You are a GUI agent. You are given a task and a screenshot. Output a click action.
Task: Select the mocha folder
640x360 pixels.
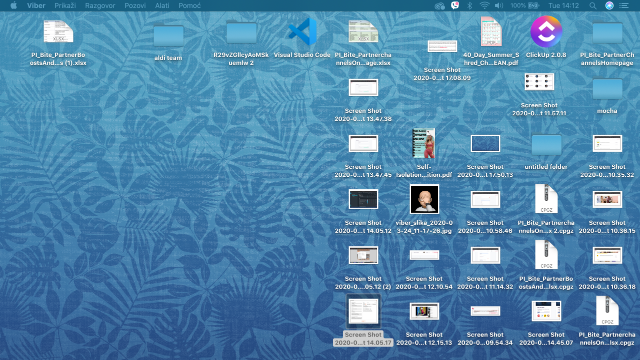(x=607, y=88)
